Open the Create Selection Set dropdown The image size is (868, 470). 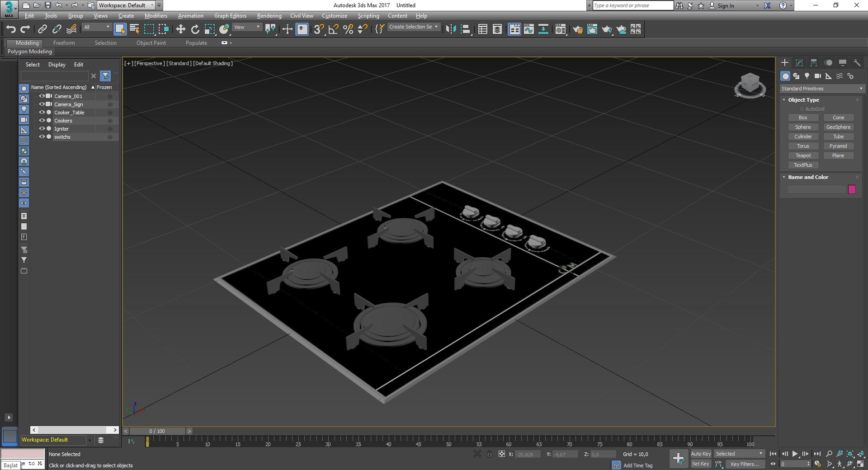pyautogui.click(x=414, y=27)
